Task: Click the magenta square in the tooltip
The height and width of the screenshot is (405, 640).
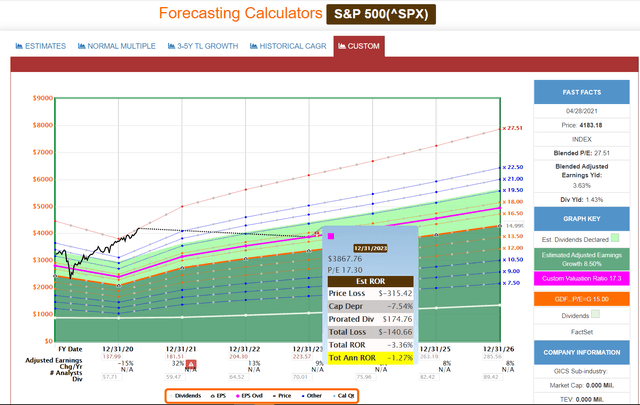Action: 331,236
